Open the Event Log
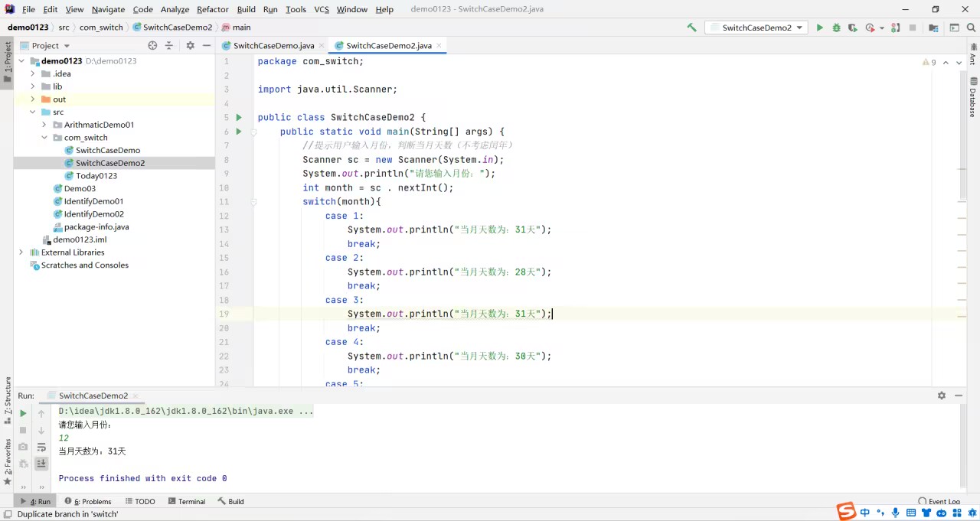The width and height of the screenshot is (980, 521). tap(939, 502)
